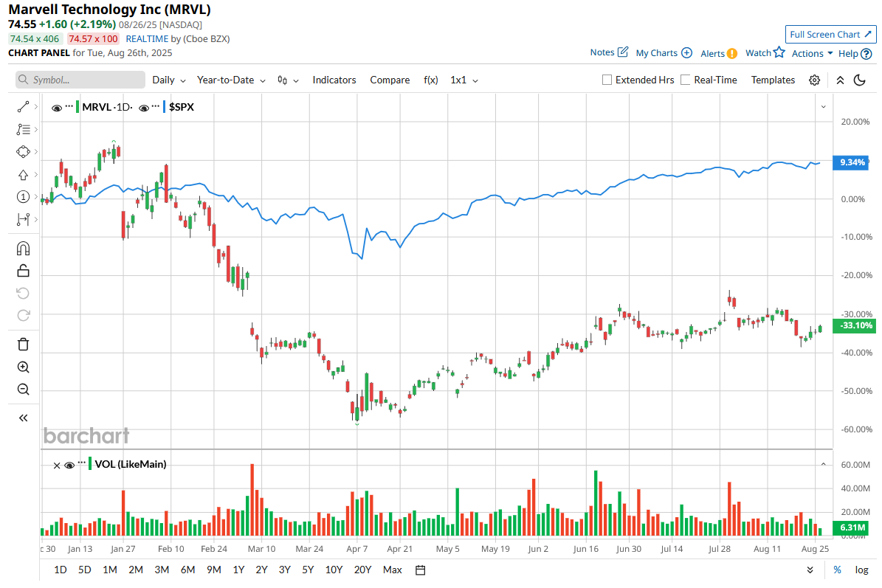Open the Templates menu
The image size is (882, 588).
click(773, 80)
